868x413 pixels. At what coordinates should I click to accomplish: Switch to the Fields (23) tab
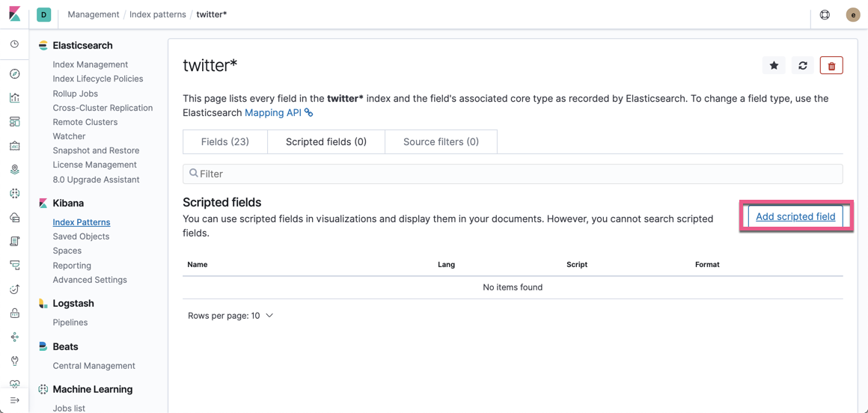[224, 141]
